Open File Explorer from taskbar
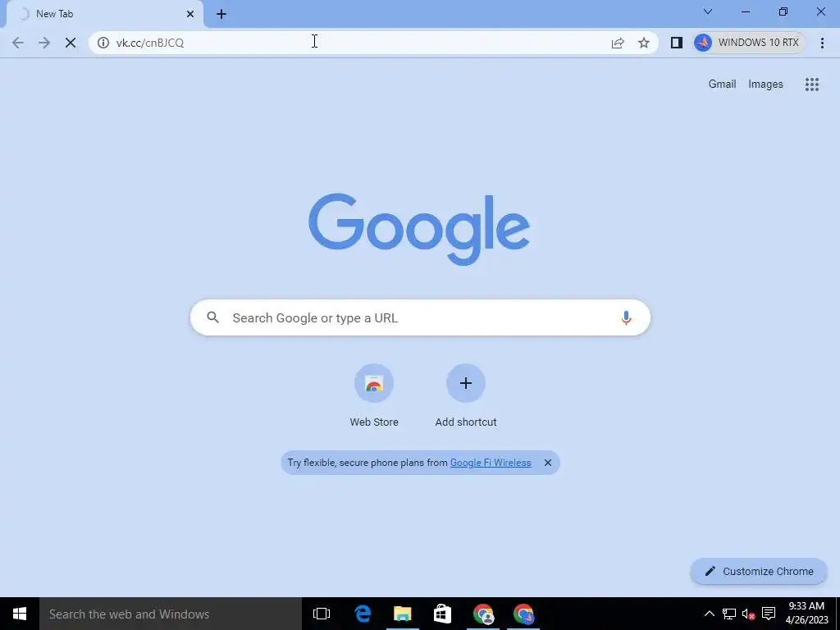The image size is (840, 630). pyautogui.click(x=402, y=614)
